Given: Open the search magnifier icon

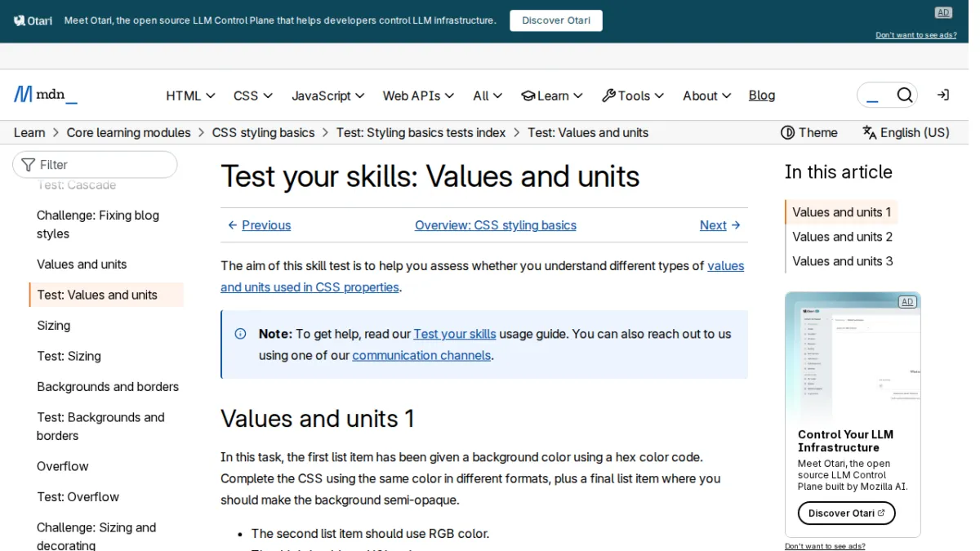Looking at the screenshot, I should pyautogui.click(x=904, y=96).
